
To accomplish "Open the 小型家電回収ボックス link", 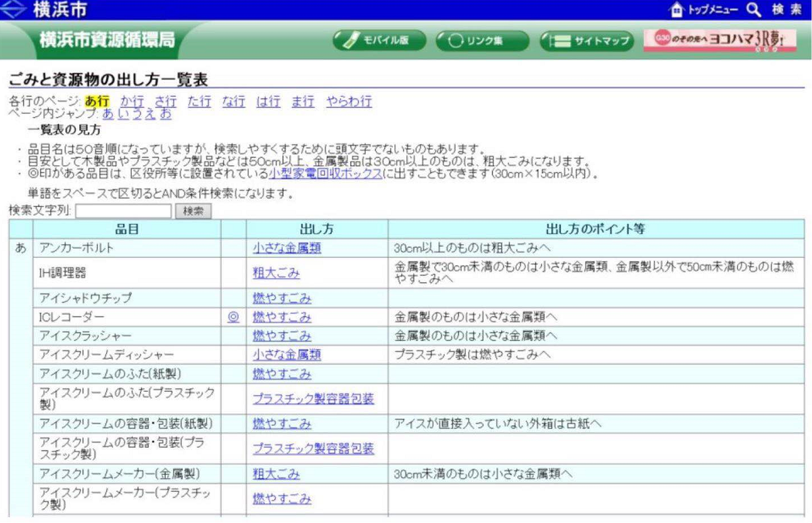I will pos(325,173).
